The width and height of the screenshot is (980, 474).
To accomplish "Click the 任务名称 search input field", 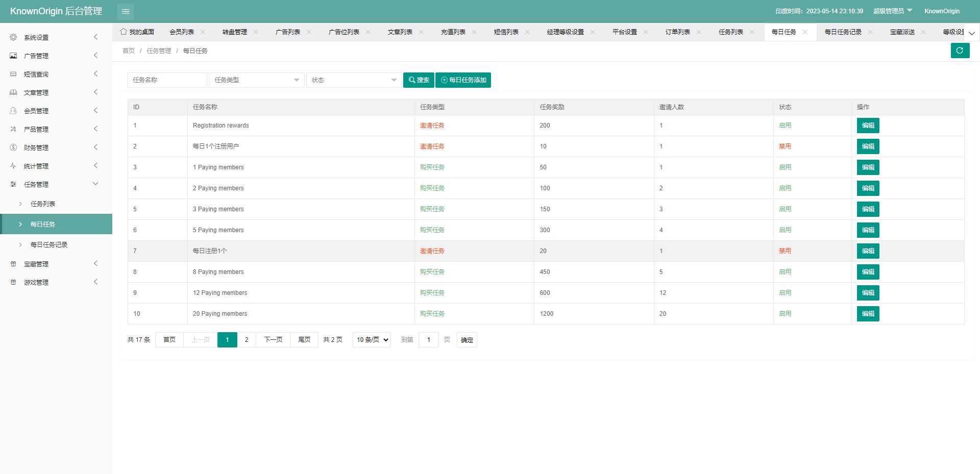I will coord(167,80).
